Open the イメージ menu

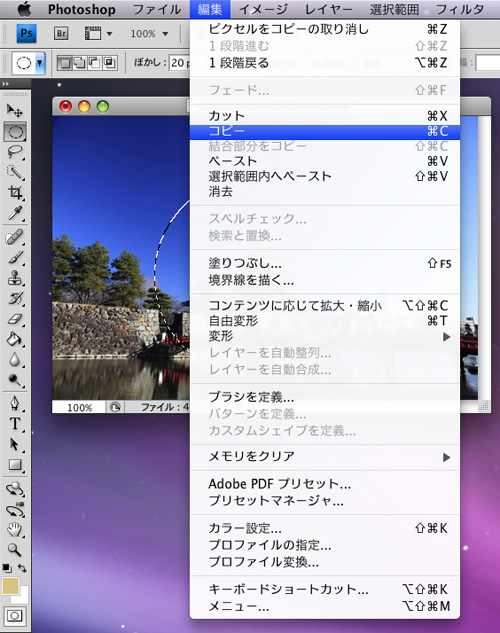[264, 9]
